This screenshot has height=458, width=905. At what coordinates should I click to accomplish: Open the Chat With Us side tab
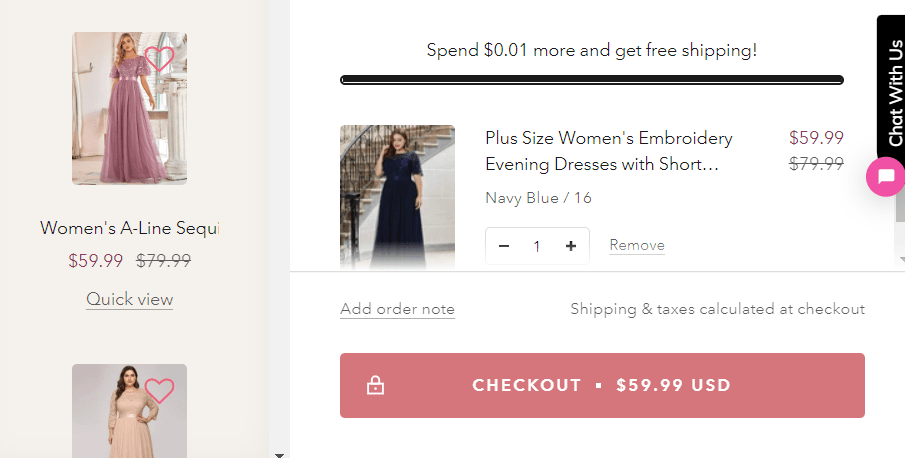(894, 85)
